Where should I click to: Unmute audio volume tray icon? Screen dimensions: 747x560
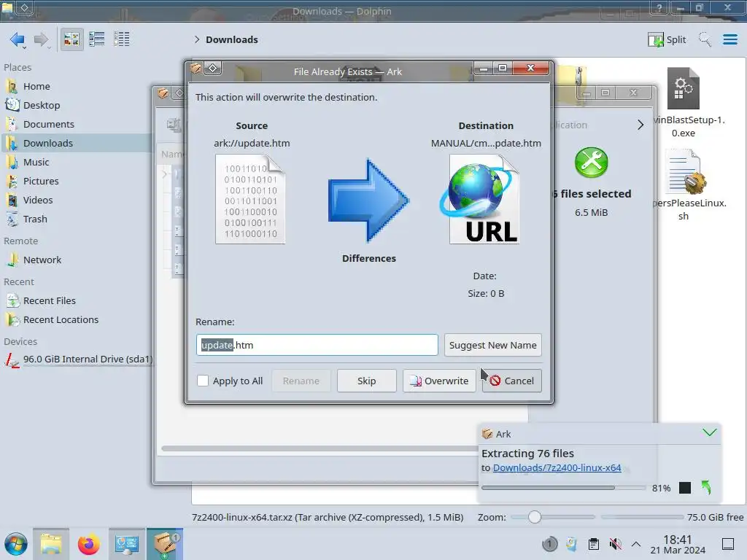point(615,544)
